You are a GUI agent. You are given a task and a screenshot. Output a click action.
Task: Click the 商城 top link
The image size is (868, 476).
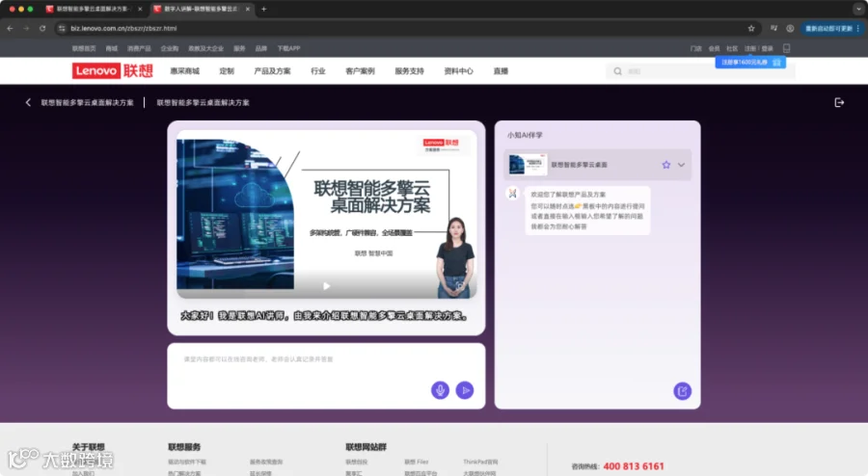pyautogui.click(x=112, y=48)
